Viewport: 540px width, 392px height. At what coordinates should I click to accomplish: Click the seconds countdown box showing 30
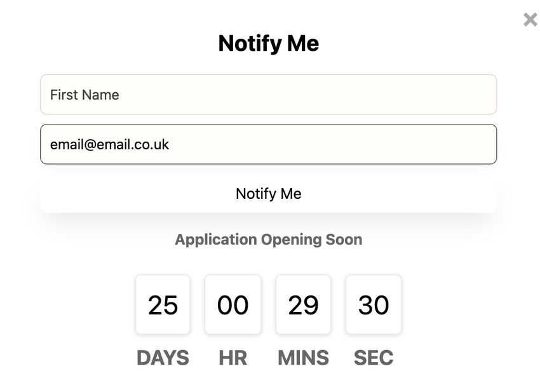[x=374, y=305]
